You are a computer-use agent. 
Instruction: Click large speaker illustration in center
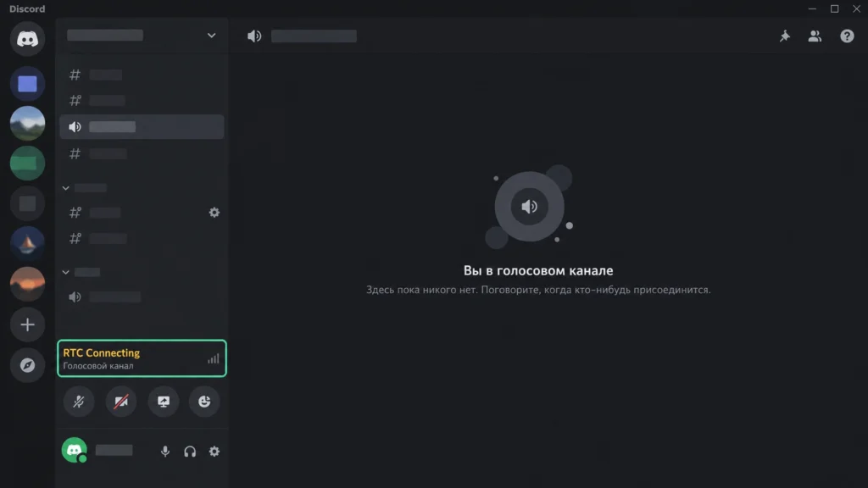coord(529,207)
